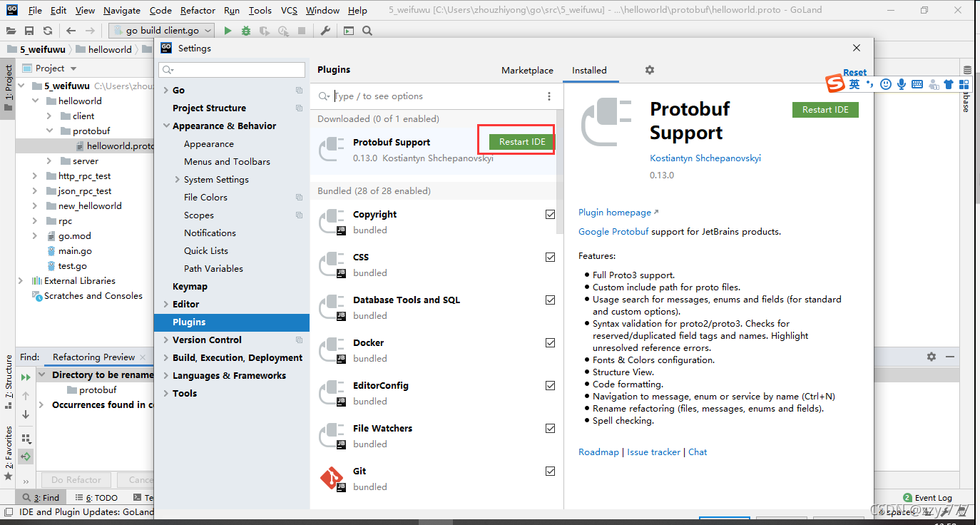Uncheck the File Watchers plugin checkbox
Image resolution: width=980 pixels, height=525 pixels.
tap(550, 428)
